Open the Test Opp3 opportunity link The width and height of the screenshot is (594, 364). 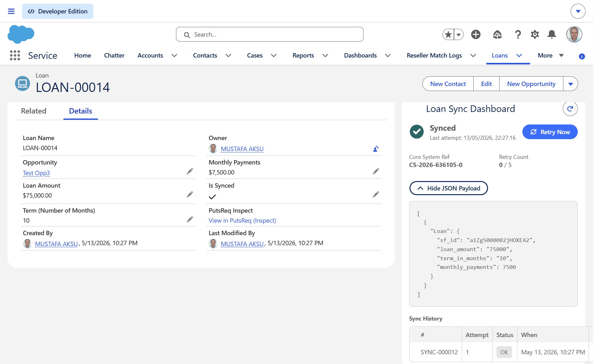pyautogui.click(x=36, y=173)
